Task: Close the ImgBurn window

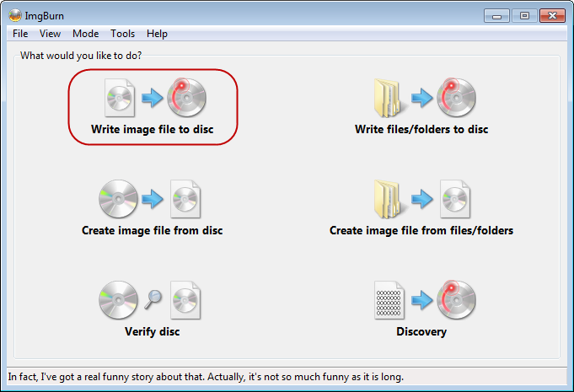Action: pos(552,16)
